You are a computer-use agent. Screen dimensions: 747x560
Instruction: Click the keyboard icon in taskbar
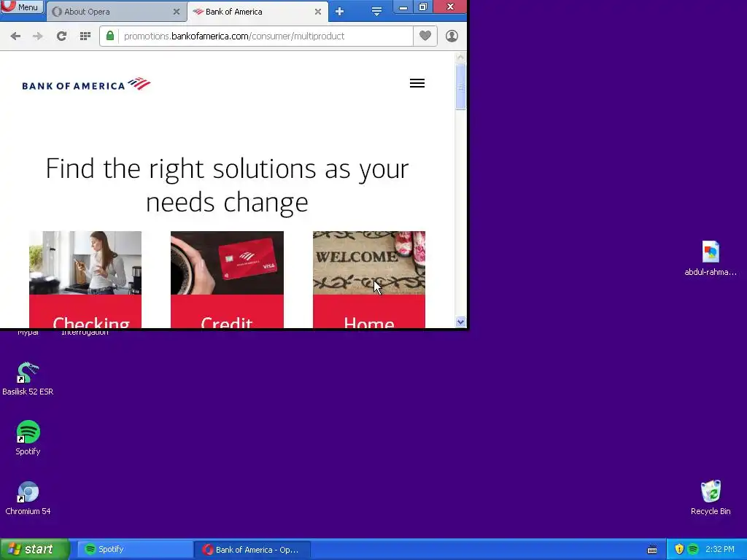click(652, 550)
